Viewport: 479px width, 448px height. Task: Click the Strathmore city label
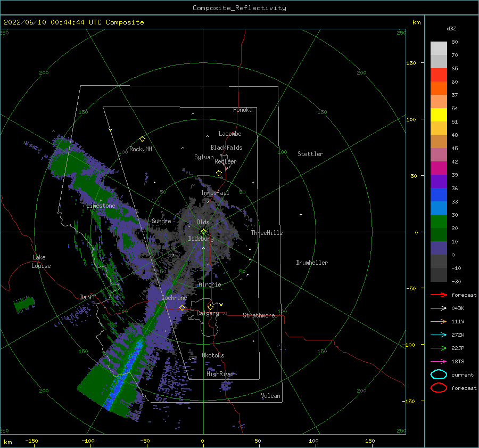click(x=259, y=315)
